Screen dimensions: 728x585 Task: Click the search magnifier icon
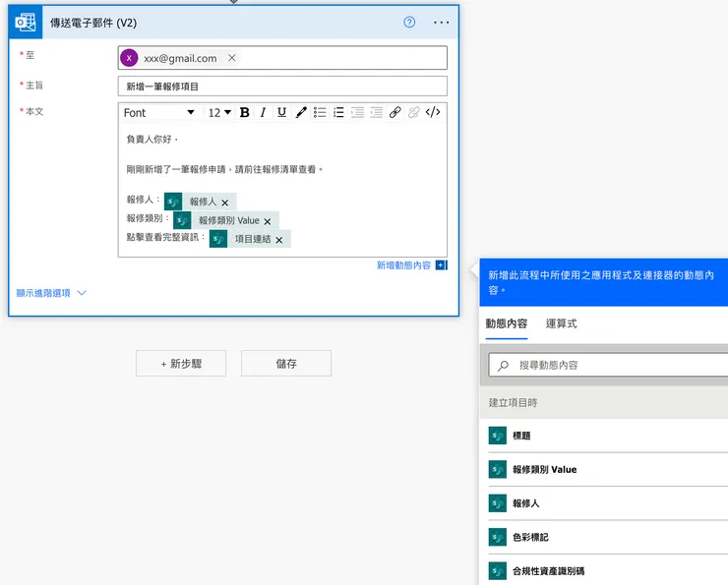point(503,366)
